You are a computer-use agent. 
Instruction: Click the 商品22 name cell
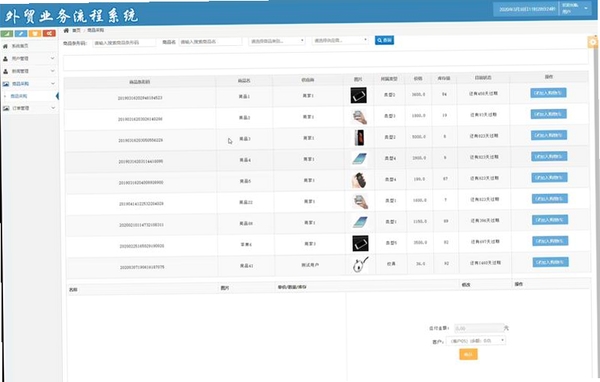tap(246, 202)
